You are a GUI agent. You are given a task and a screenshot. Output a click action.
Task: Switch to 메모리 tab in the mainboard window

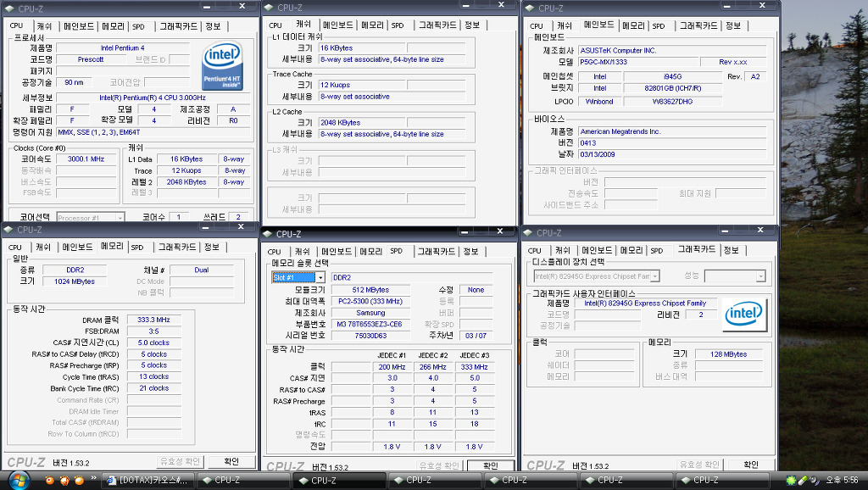633,26
